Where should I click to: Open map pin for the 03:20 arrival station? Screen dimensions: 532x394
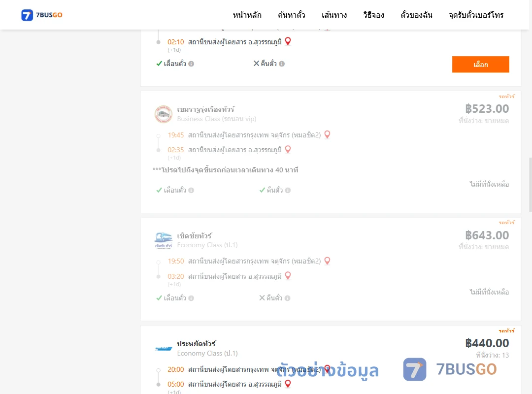[288, 276]
